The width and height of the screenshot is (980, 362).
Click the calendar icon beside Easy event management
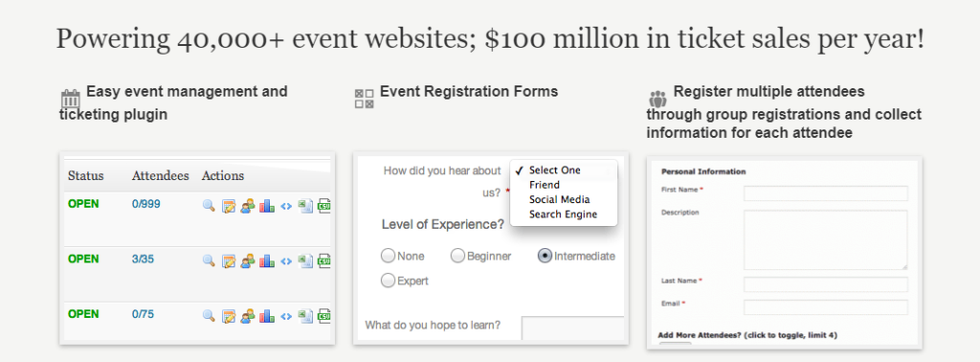click(70, 99)
